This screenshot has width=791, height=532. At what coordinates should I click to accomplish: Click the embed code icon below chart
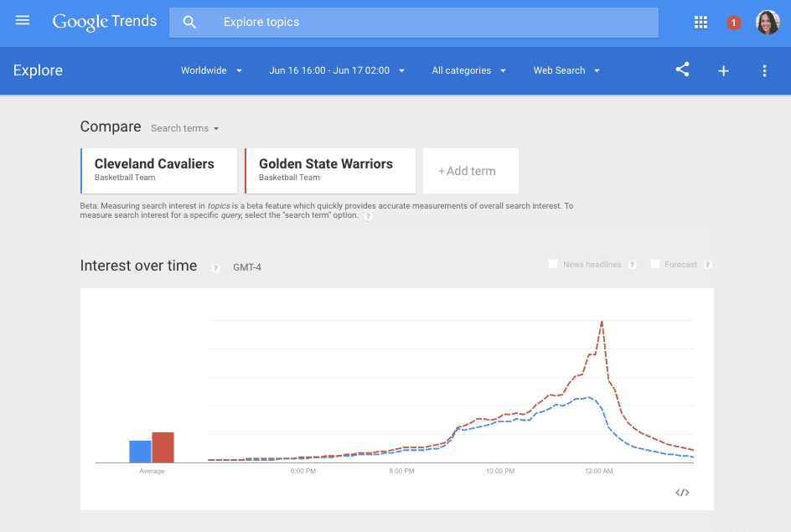pos(682,493)
